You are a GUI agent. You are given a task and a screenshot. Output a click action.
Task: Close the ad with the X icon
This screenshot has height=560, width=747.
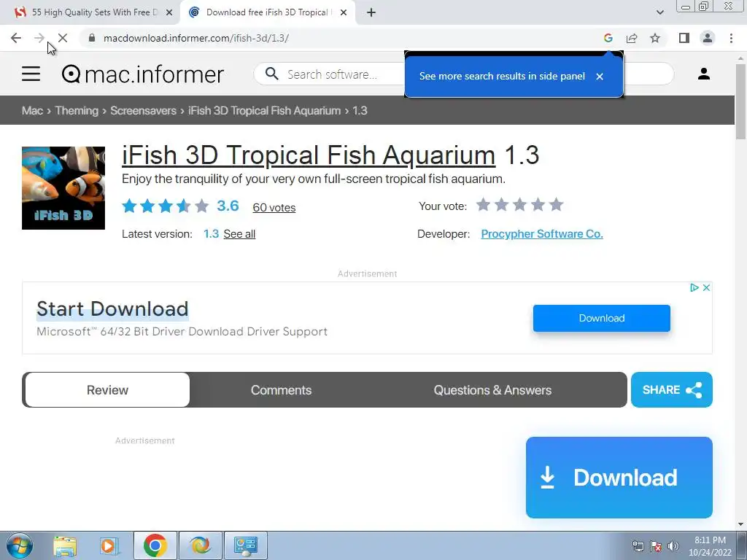tap(706, 287)
